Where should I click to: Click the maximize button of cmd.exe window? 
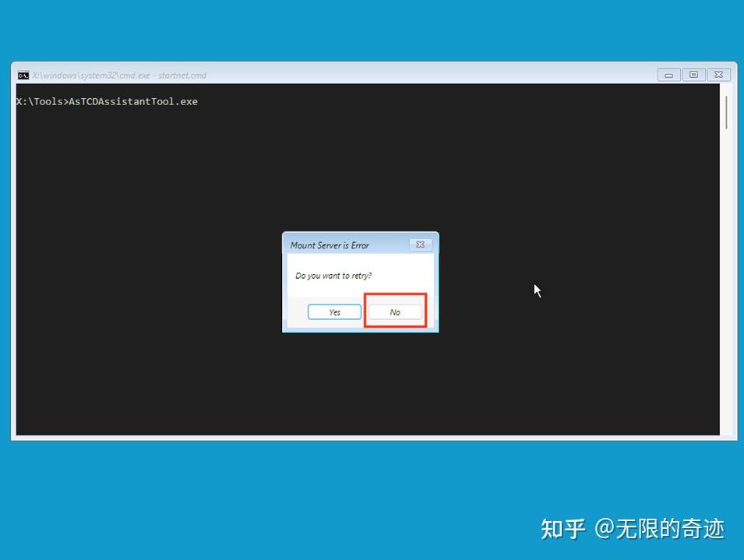(x=693, y=74)
